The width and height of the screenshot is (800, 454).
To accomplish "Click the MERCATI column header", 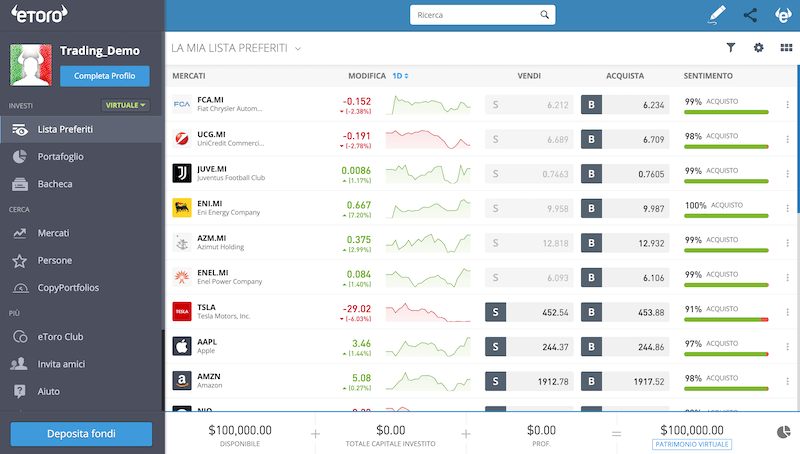I will (189, 76).
